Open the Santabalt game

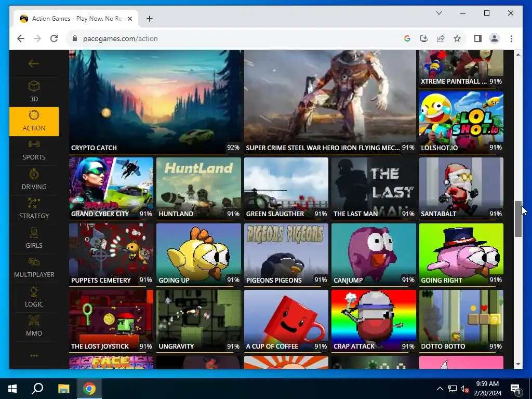pos(461,188)
